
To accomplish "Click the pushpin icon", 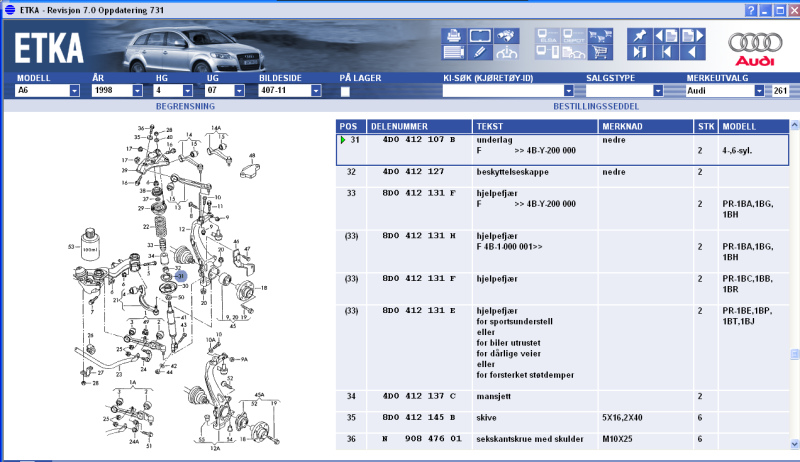I will [639, 36].
